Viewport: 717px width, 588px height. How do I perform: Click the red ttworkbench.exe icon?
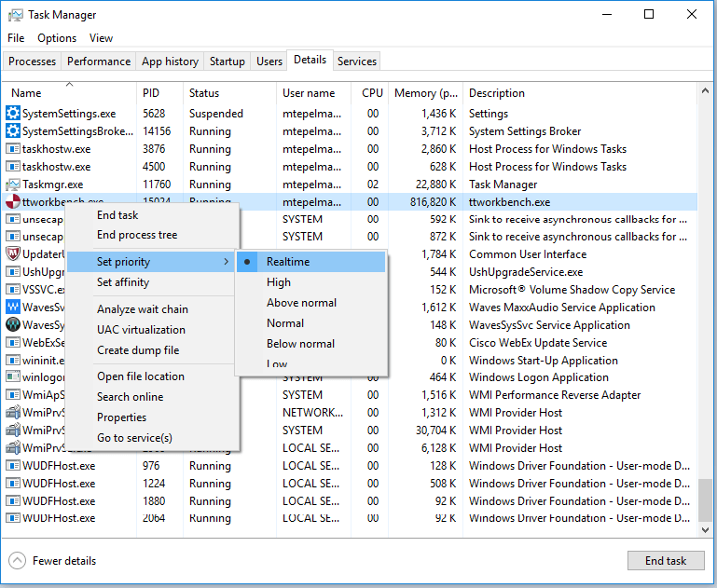pos(13,201)
